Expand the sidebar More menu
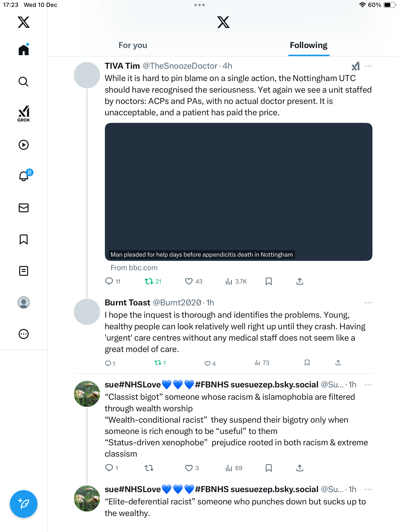 (x=24, y=334)
